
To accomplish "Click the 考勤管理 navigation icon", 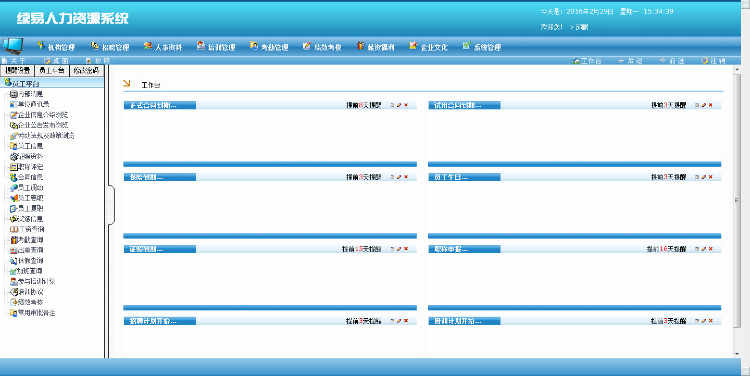I will point(254,46).
